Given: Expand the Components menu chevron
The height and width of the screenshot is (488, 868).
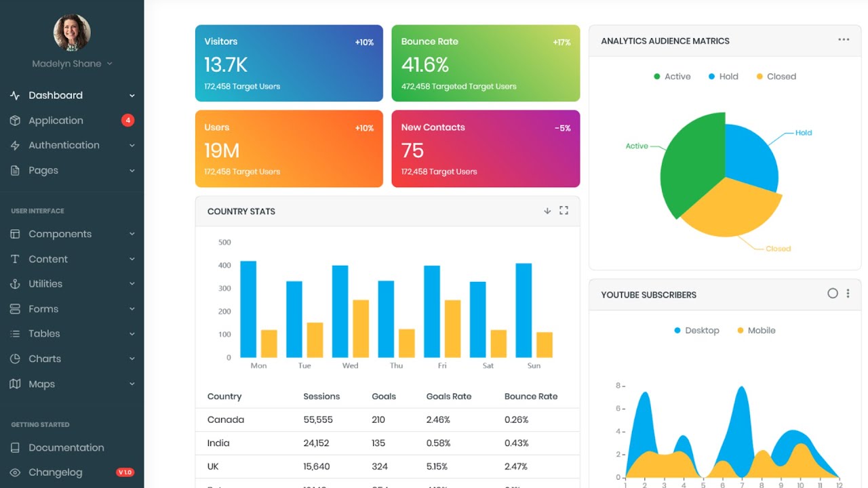Looking at the screenshot, I should (132, 234).
